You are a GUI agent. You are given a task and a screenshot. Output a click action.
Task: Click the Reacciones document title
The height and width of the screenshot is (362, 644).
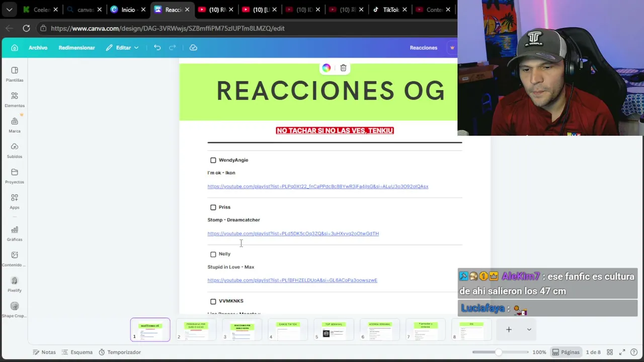pyautogui.click(x=424, y=48)
